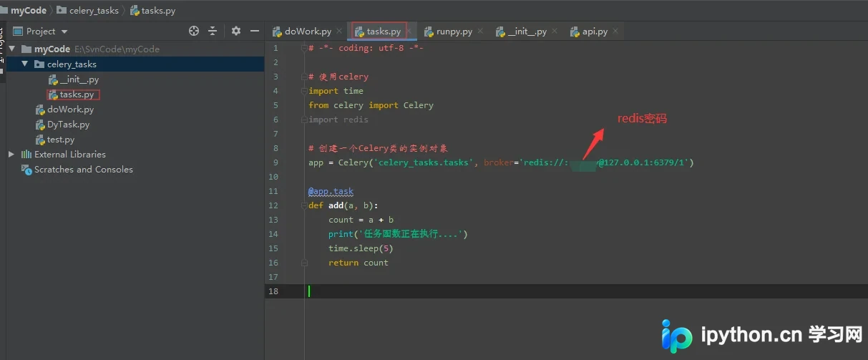Screen dimensions: 868x360
Task: Collapse the myCode project root node
Action: (x=12, y=49)
